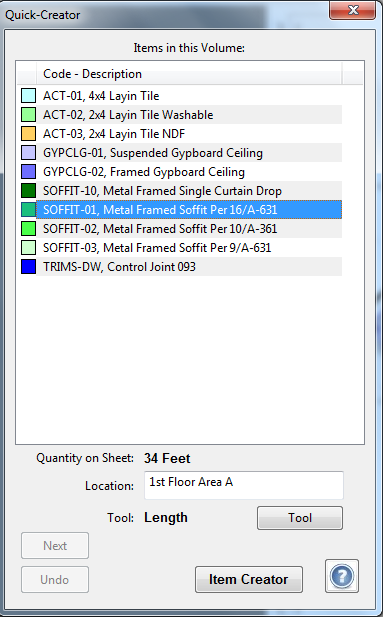This screenshot has height=617, width=383.
Task: Select TRIMS-DW, Control Joint 093 item
Action: point(189,266)
